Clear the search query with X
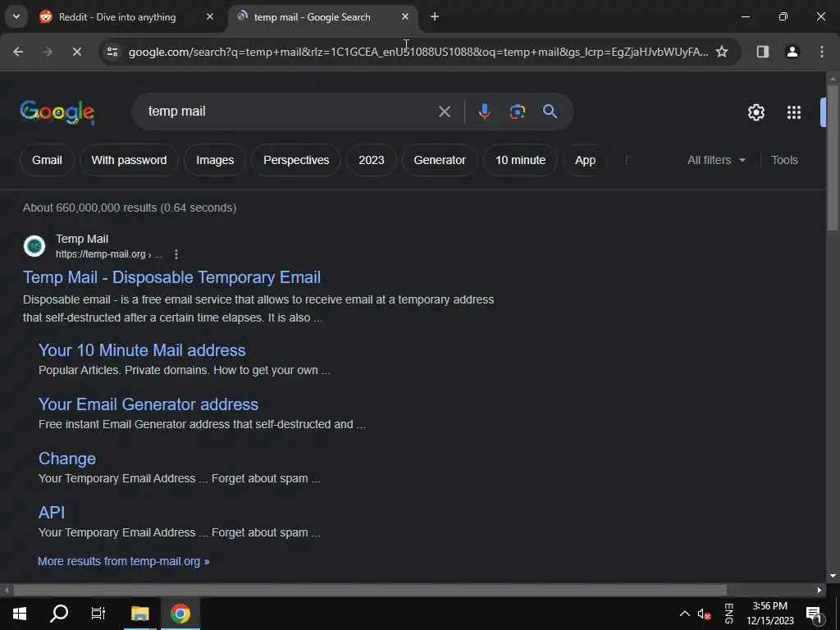This screenshot has width=840, height=630. 445,112
